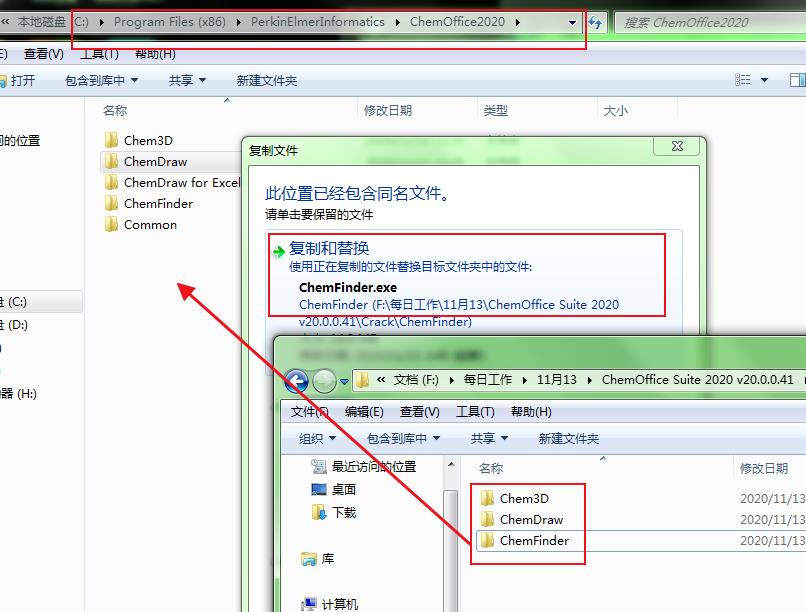Screen dimensions: 806x612
Task: Click ChemOffice2020 in address path
Action: pos(457,22)
